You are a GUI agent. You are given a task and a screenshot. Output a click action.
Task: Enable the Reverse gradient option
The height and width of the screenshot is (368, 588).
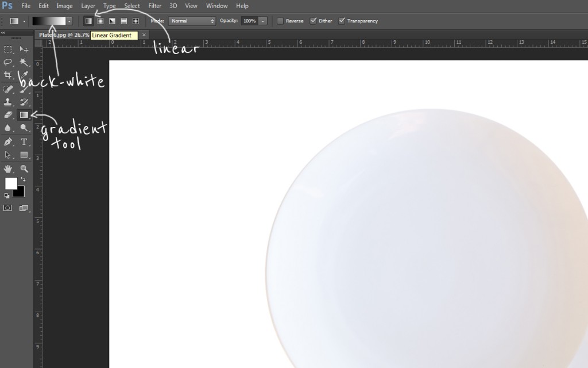point(281,21)
